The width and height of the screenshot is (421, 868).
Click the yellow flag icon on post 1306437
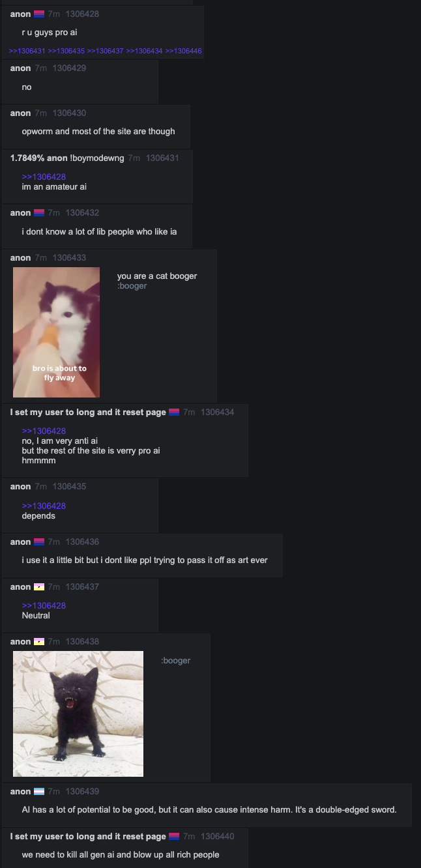[39, 587]
